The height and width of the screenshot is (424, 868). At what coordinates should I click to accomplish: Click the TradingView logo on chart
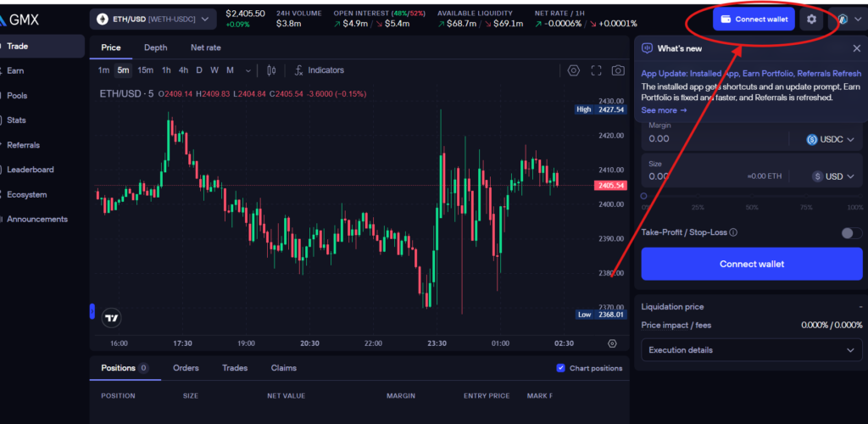click(112, 318)
